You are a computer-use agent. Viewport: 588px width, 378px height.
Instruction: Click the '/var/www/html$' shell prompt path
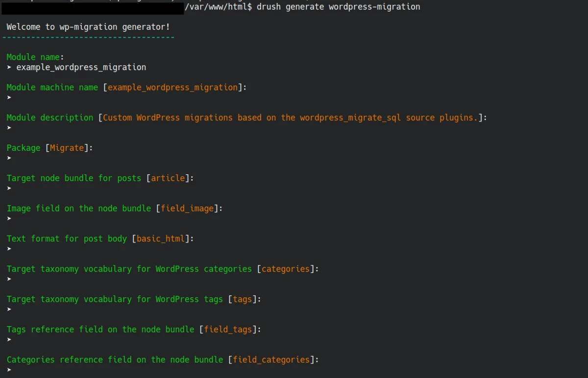[219, 7]
